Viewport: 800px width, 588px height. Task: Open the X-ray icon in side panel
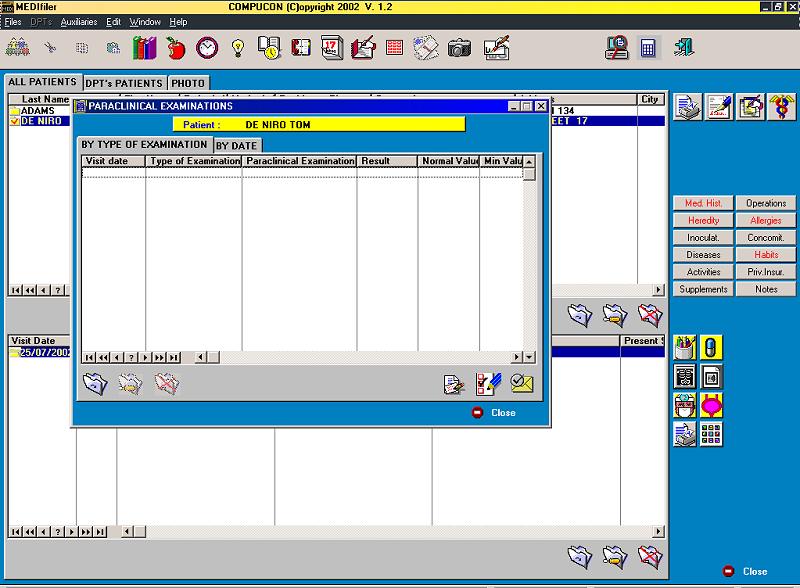[x=684, y=377]
